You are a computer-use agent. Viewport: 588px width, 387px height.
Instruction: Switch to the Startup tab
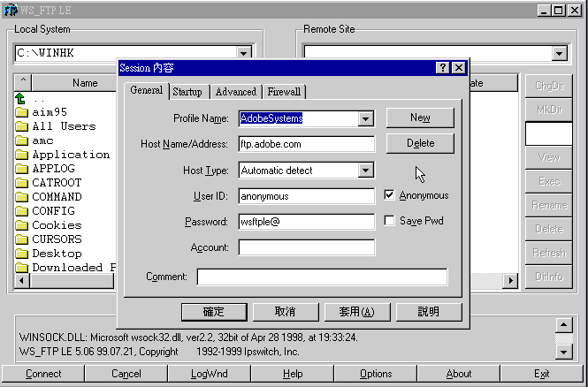coord(187,92)
